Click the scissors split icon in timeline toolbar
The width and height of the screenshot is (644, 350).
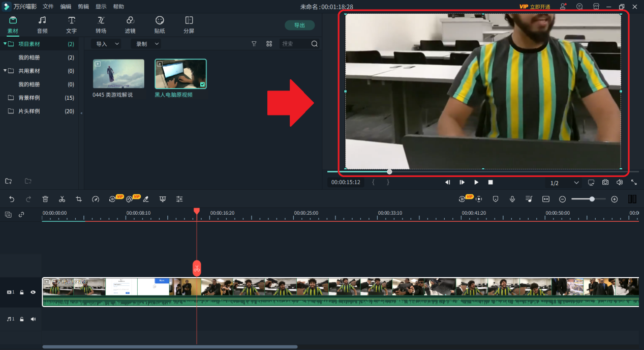pyautogui.click(x=62, y=199)
